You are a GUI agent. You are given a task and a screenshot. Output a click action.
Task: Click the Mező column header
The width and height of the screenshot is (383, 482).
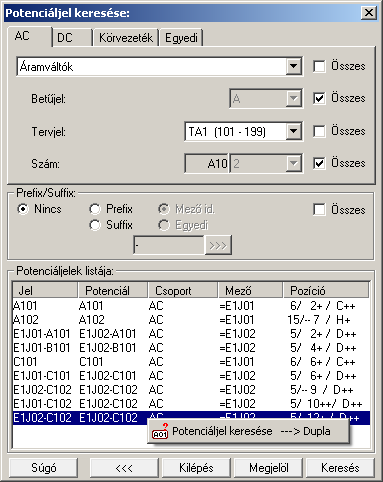point(251,290)
